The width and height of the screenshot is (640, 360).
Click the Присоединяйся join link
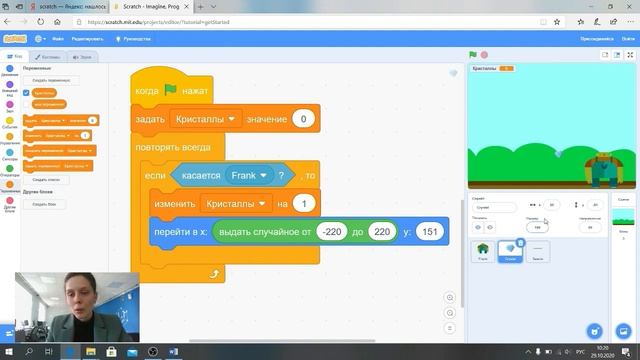point(597,39)
